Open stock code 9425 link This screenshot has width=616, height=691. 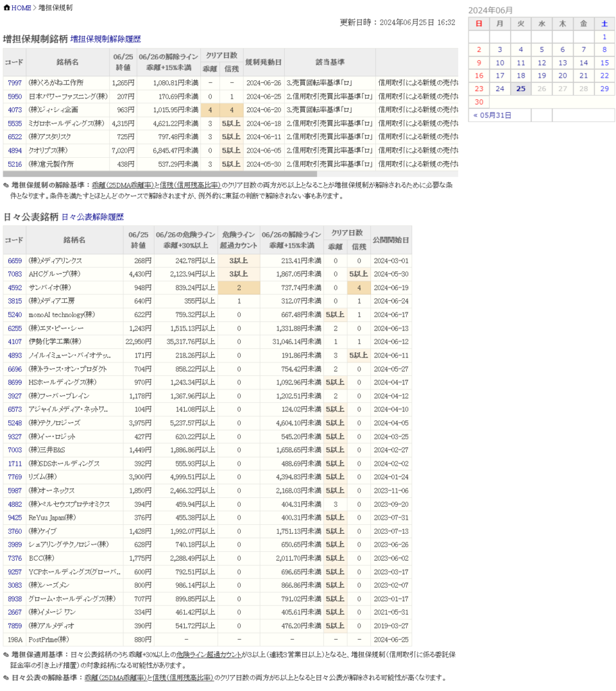pyautogui.click(x=15, y=518)
